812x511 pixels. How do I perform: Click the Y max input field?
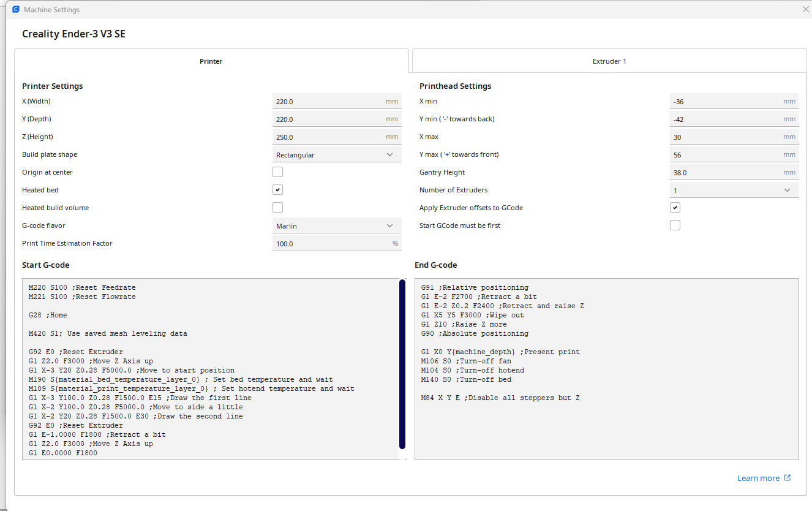[x=734, y=155]
